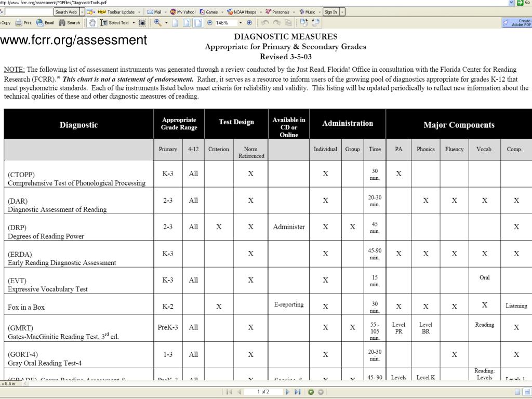Open the Zoom tool dropdown arrow
The height and width of the screenshot is (399, 532).
(166, 23)
